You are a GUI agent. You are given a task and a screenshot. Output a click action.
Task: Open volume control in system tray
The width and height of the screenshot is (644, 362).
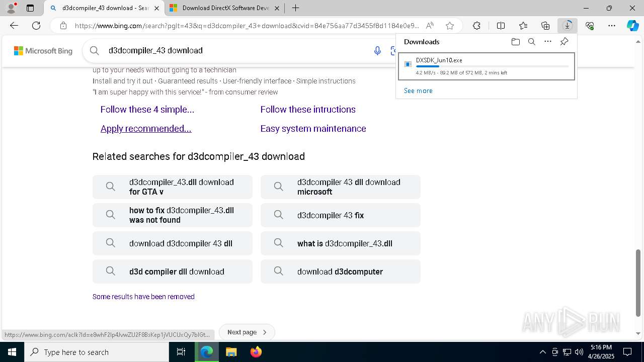pos(579,352)
